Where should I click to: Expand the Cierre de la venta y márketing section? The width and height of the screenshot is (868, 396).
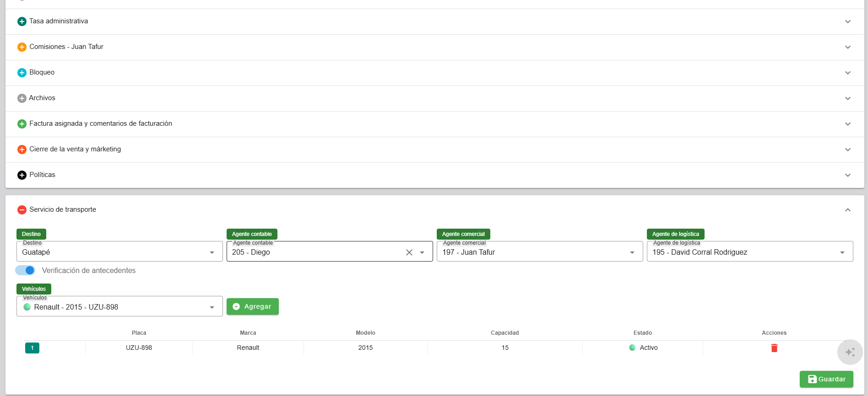847,150
